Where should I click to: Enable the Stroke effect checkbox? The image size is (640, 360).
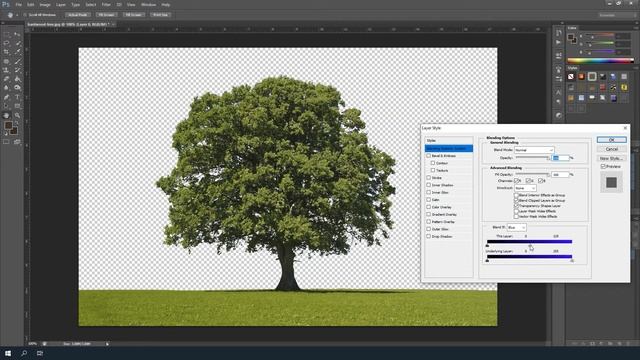point(429,178)
